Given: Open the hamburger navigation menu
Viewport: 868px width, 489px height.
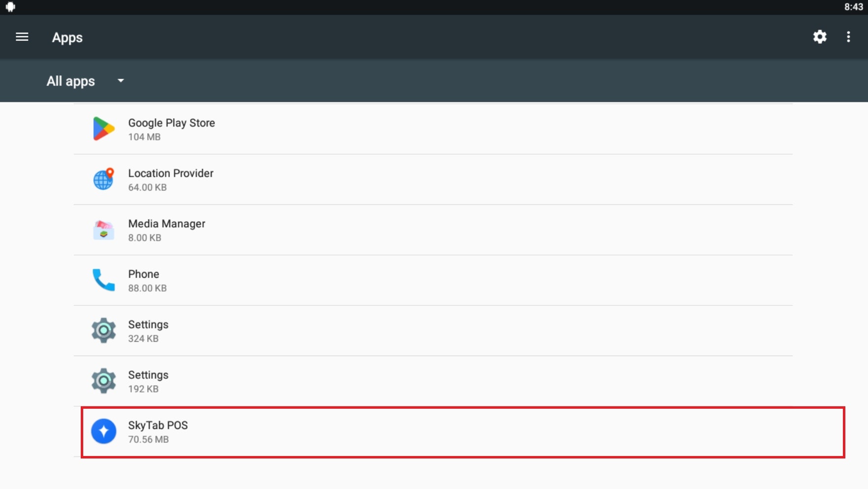Looking at the screenshot, I should pyautogui.click(x=22, y=37).
